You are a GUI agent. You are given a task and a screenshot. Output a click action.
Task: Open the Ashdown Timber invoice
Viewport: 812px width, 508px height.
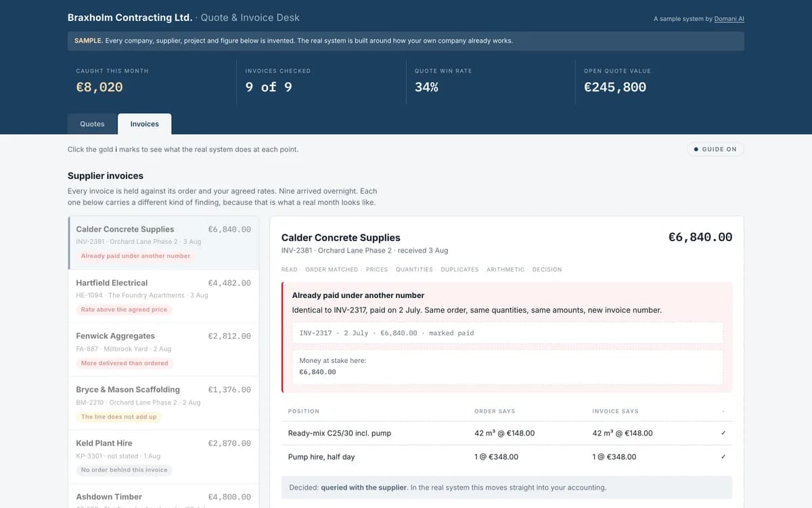click(163, 496)
